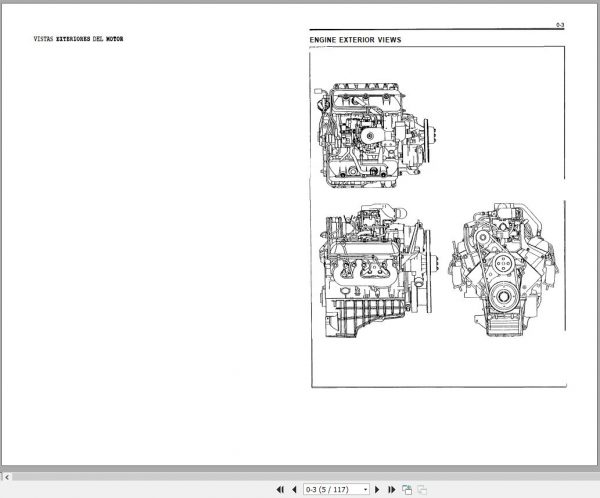Go to the previous page

click(x=294, y=489)
